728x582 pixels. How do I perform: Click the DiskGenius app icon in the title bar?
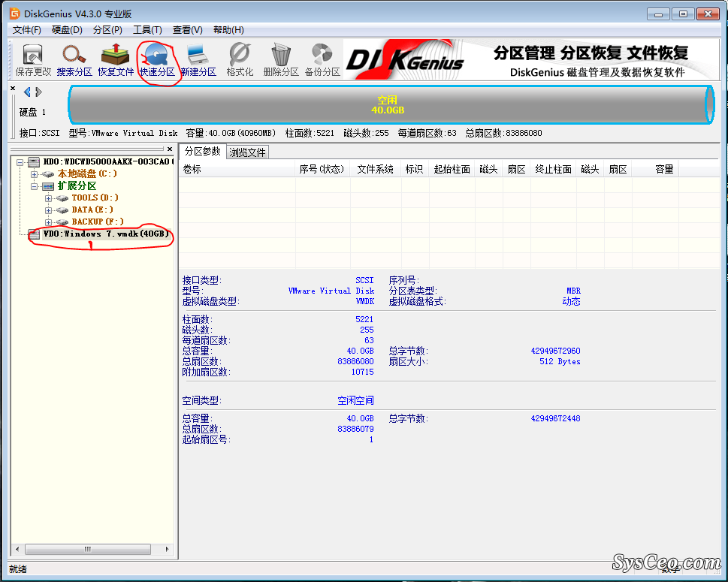(x=15, y=14)
